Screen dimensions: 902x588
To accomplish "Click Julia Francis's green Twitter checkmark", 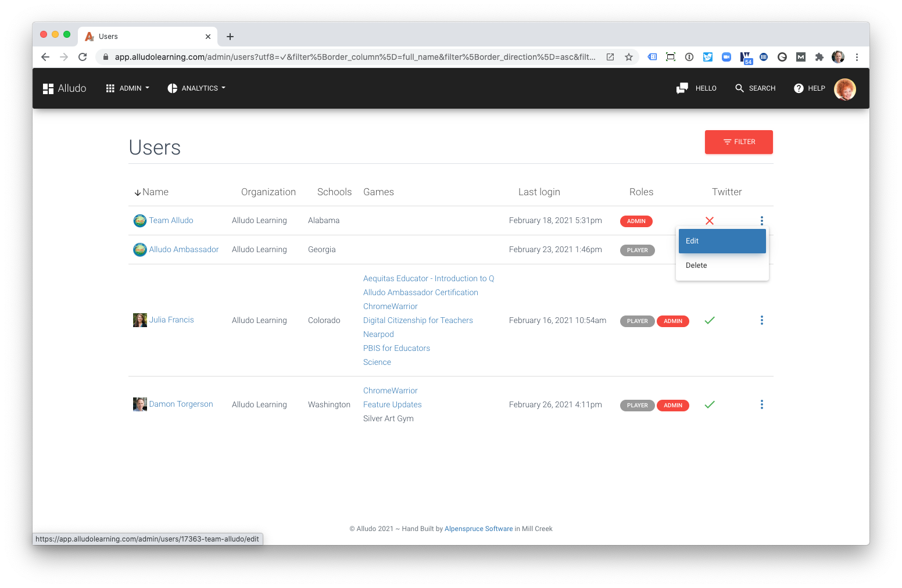I will coord(709,321).
